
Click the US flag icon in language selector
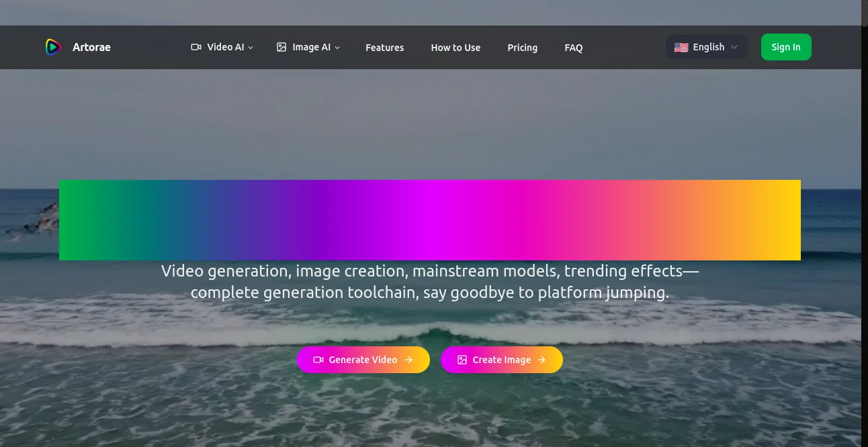[681, 47]
